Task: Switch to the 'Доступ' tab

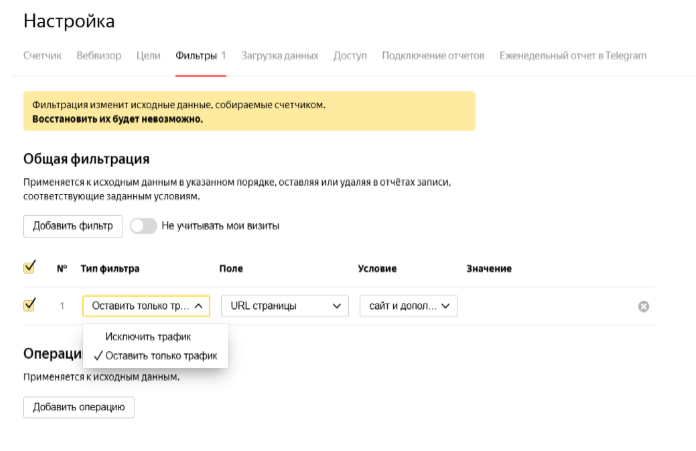Action: tap(350, 55)
